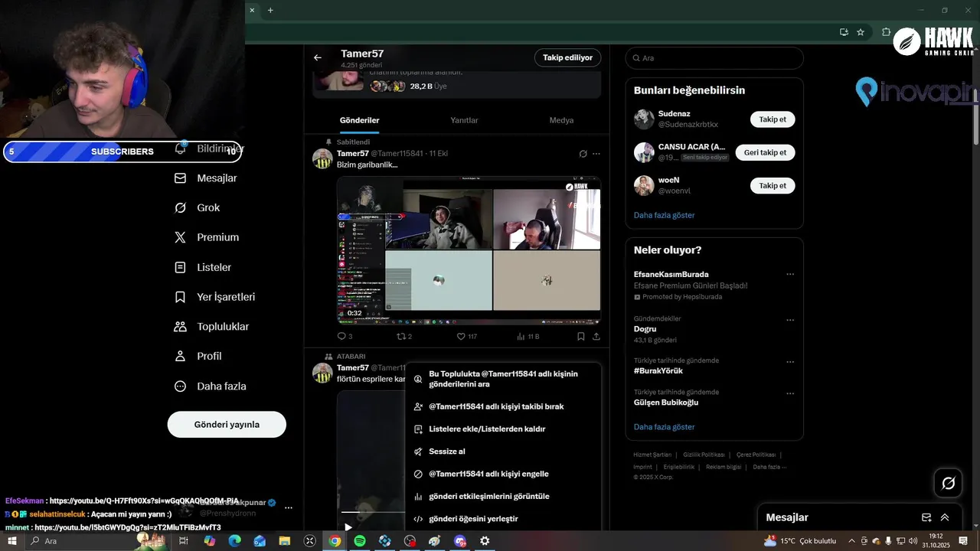Switch to the Medya tab
The width and height of the screenshot is (980, 551).
561,120
